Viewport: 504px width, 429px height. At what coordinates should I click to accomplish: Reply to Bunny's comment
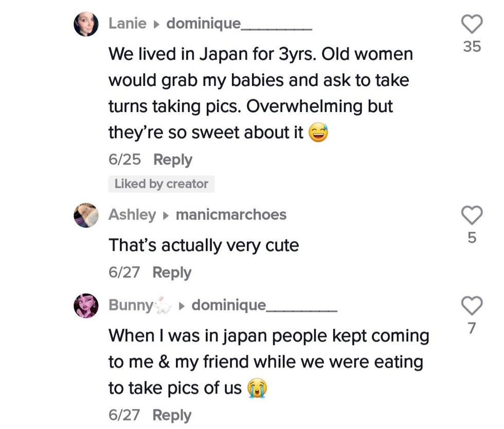tap(171, 415)
